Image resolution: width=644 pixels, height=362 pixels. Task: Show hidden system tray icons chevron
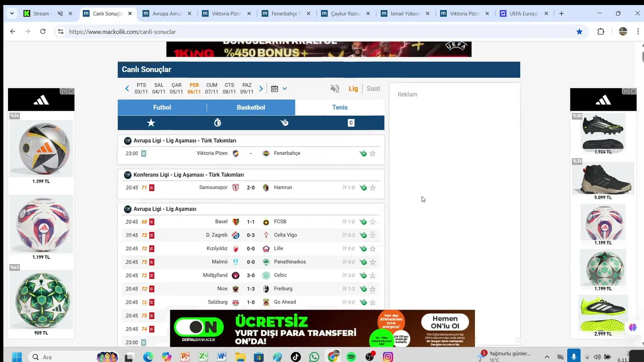pyautogui.click(x=547, y=357)
